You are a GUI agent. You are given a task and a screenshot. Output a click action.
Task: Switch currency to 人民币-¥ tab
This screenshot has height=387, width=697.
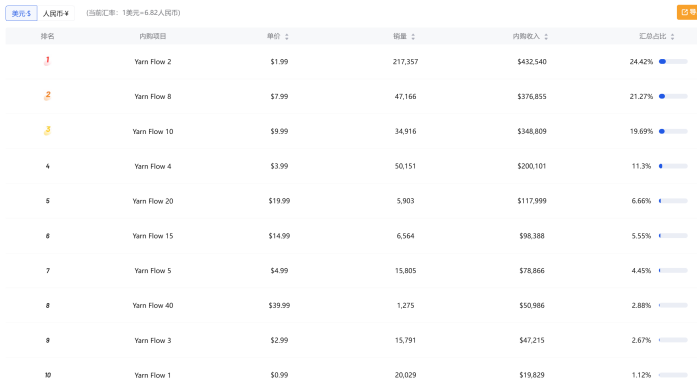pyautogui.click(x=56, y=13)
